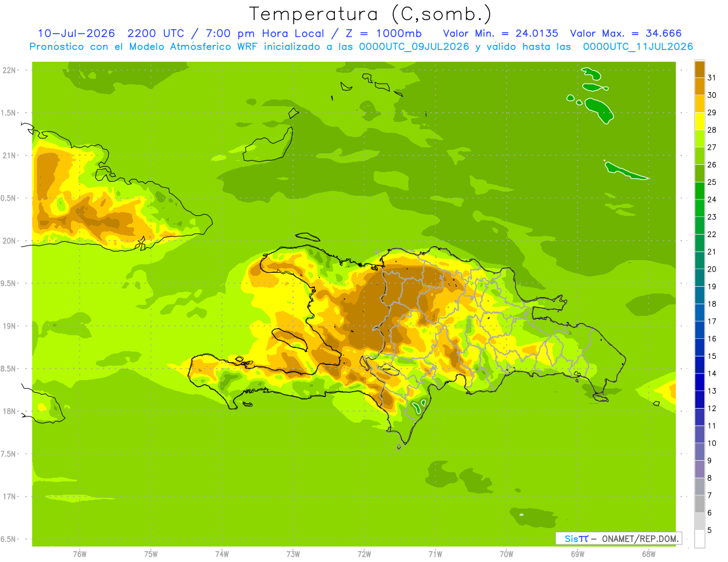The width and height of the screenshot is (728, 562).
Task: Select validity stamp "0000UTC_11JUL2026"
Action: [x=638, y=47]
